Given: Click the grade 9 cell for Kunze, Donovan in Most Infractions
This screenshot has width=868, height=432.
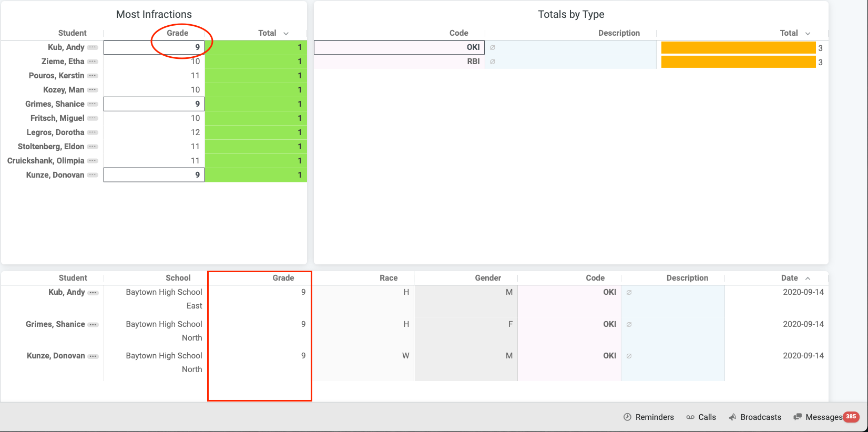Looking at the screenshot, I should click(154, 175).
